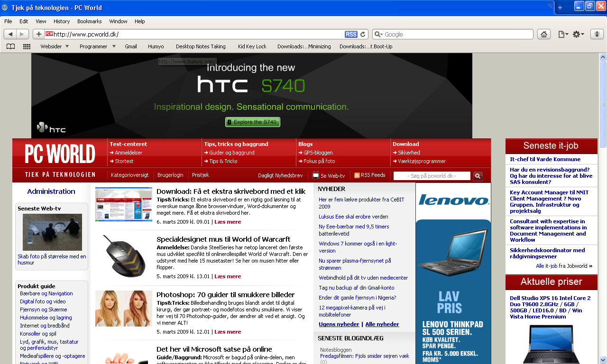Add a bookmark with the plus button
The image size is (607, 364).
(x=38, y=34)
